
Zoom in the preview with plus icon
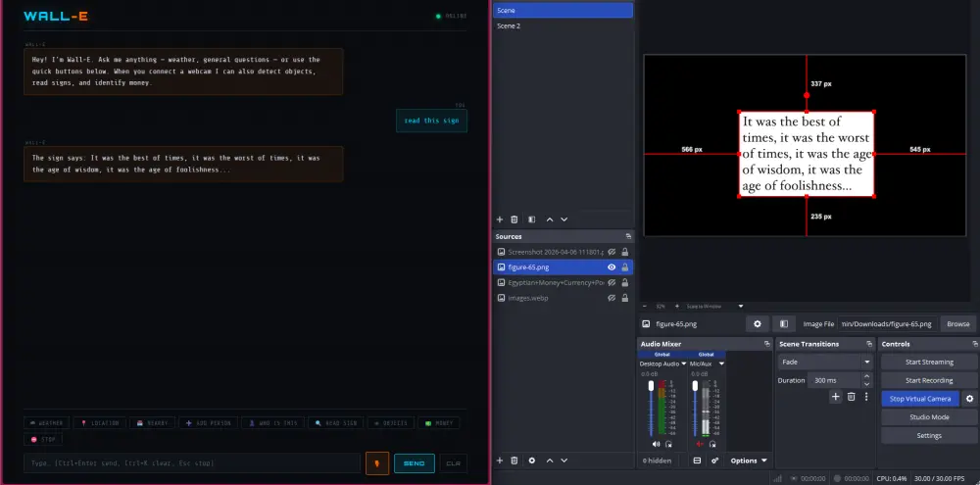[676, 307]
